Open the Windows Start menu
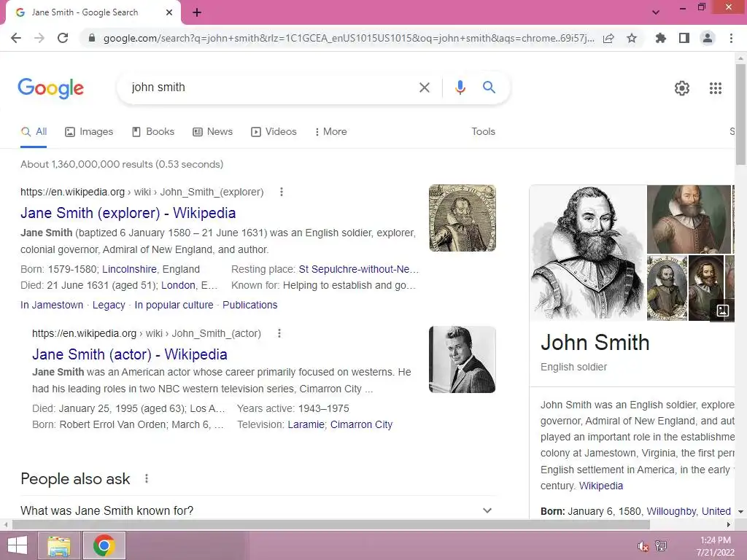This screenshot has width=747, height=560. click(x=18, y=545)
